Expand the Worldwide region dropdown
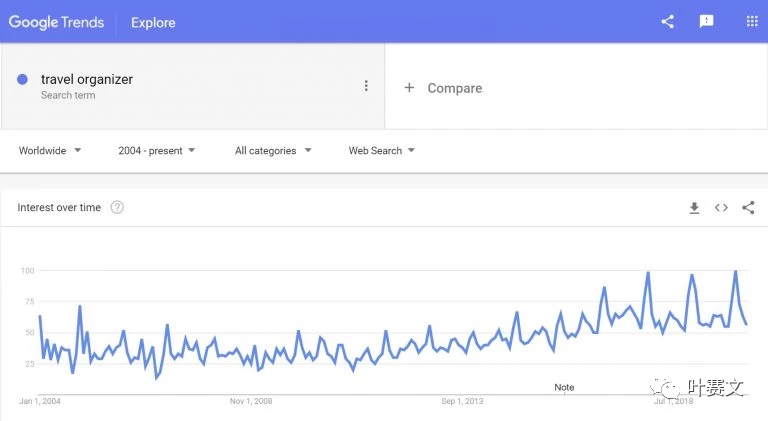 pyautogui.click(x=49, y=151)
